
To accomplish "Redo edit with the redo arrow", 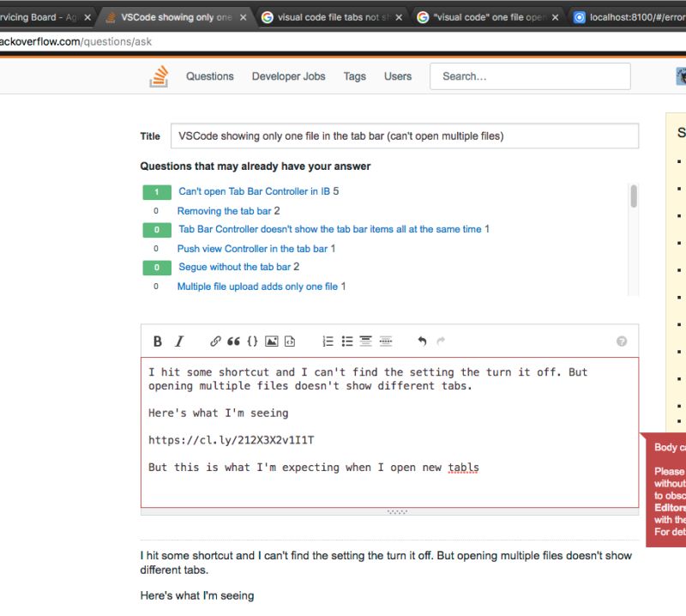I will pos(441,341).
